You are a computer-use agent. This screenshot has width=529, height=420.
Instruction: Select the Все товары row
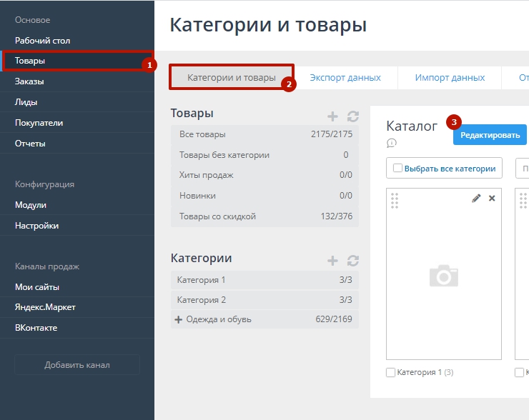pyautogui.click(x=264, y=134)
